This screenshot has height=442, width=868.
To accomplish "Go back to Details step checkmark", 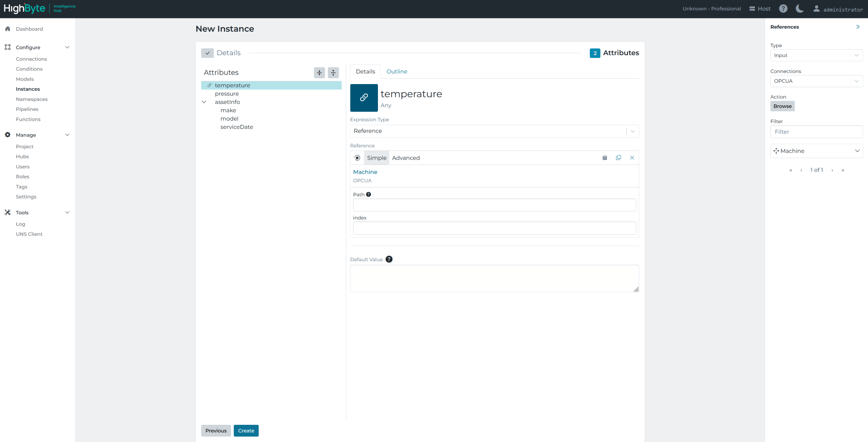I will click(207, 53).
